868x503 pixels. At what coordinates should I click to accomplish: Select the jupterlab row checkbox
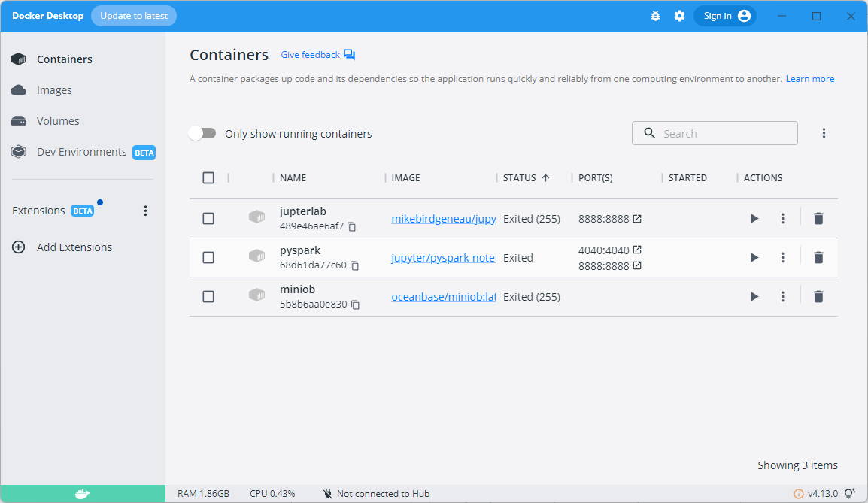tap(208, 219)
